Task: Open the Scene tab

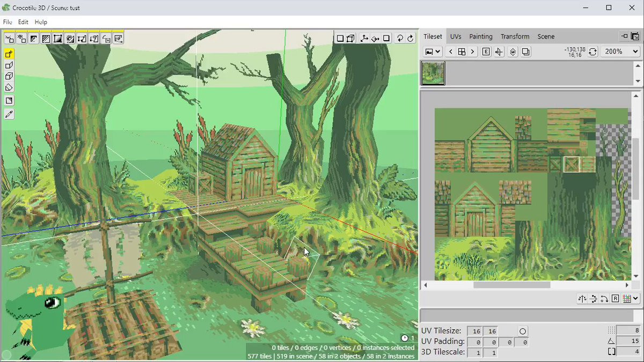Action: point(546,36)
